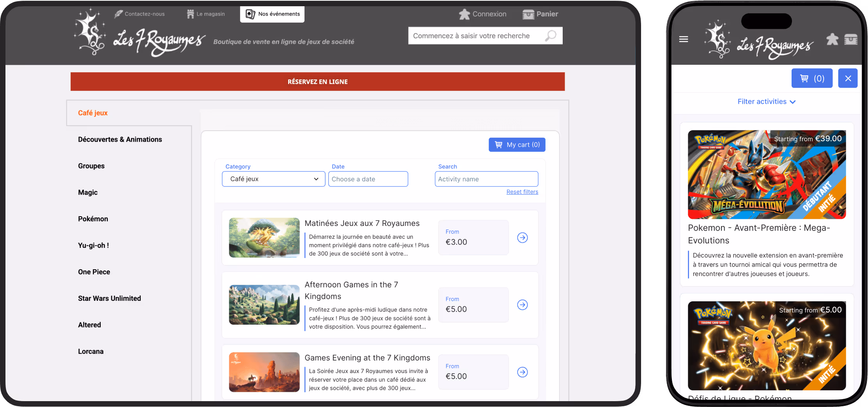Click the Connexion text link

tap(489, 14)
